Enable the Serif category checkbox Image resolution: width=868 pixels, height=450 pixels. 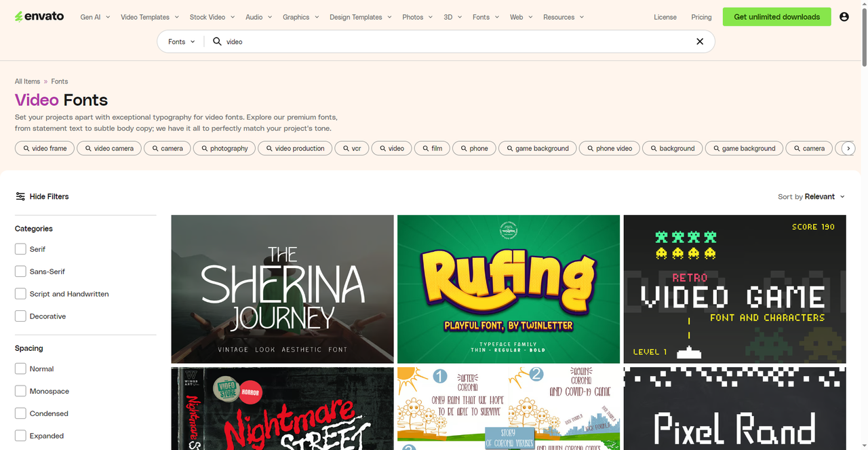tap(20, 249)
